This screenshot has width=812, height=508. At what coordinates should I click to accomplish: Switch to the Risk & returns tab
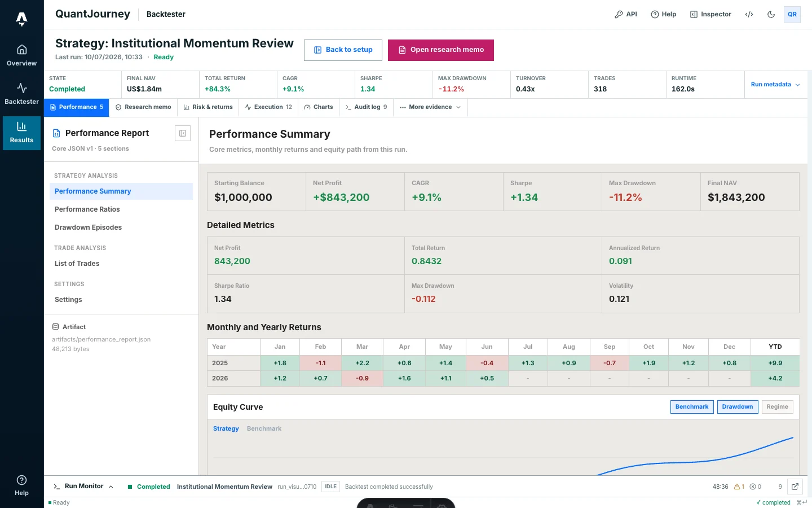coord(208,107)
